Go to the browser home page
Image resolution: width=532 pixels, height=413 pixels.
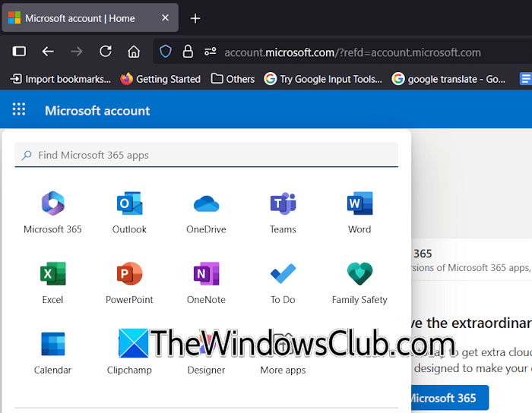[x=134, y=52]
